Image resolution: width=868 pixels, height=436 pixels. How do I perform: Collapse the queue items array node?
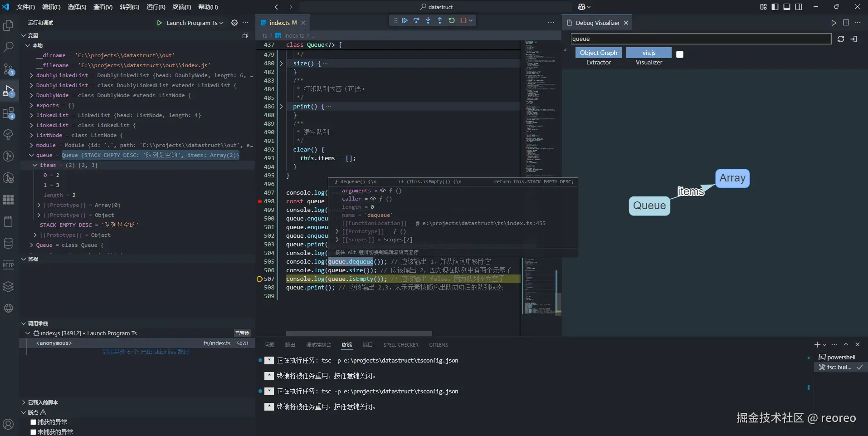click(35, 165)
